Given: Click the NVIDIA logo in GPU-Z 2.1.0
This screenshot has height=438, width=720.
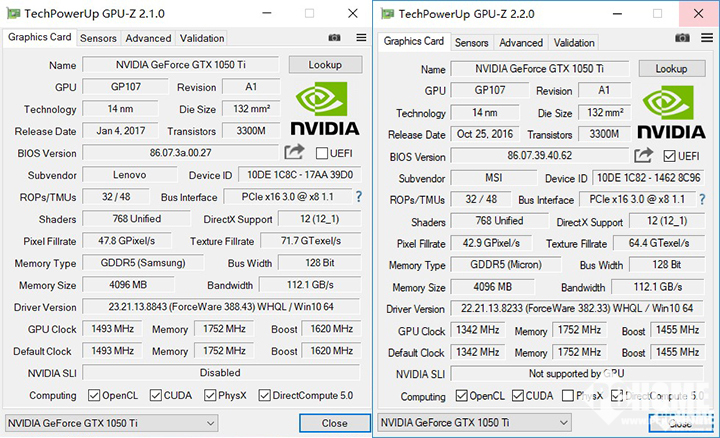Looking at the screenshot, I should pos(325,109).
